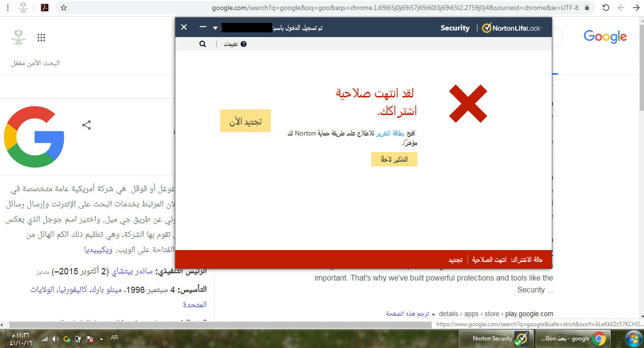644x348 pixels.
Task: Expand the translate this page dropdown arrow
Action: (x=433, y=314)
